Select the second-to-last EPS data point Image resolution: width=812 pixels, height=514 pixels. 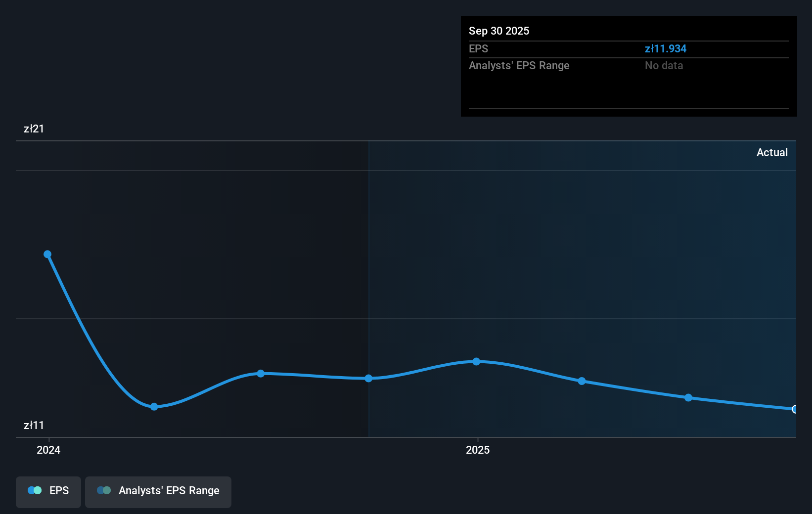(688, 397)
